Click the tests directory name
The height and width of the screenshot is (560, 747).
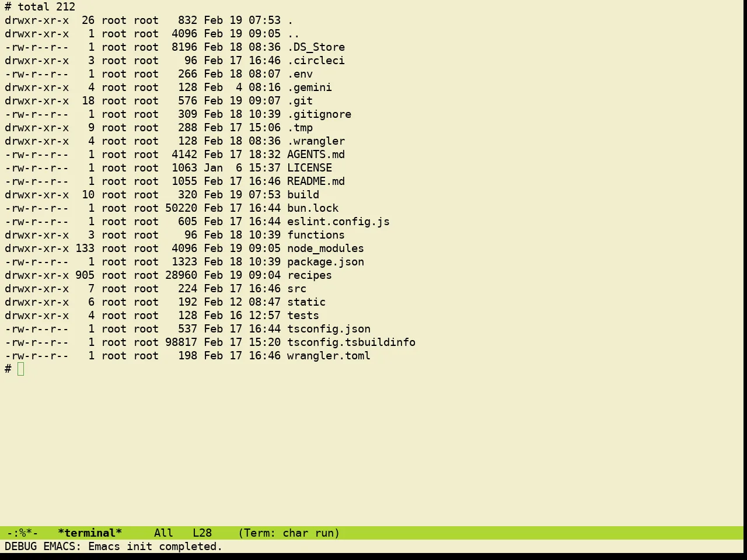pos(303,316)
